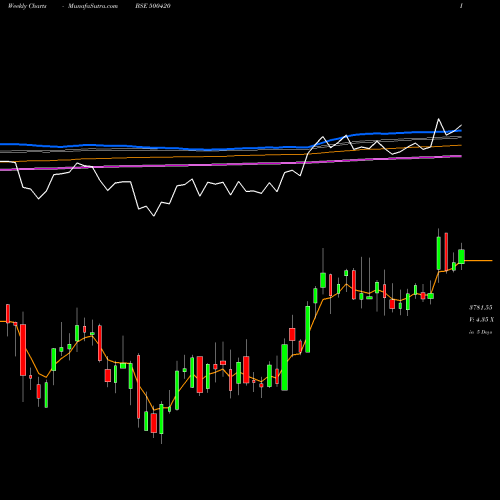Click the "Weekly Charts" title text
The width and height of the screenshot is (500, 500).
point(27,6)
